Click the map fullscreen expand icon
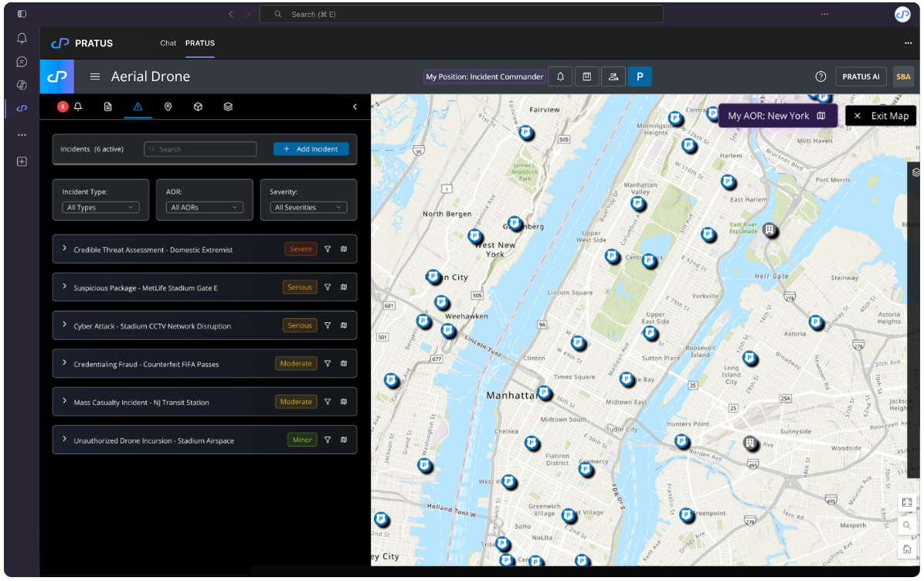The height and width of the screenshot is (581, 924). pos(907,503)
